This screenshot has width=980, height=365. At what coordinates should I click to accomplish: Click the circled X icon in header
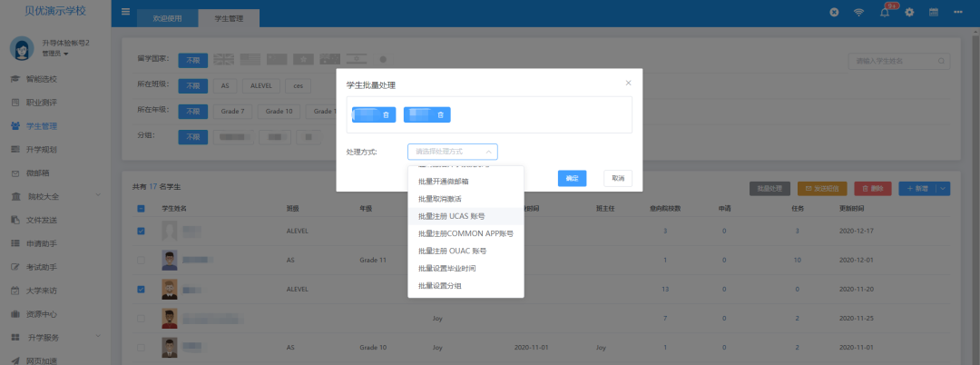(x=834, y=13)
